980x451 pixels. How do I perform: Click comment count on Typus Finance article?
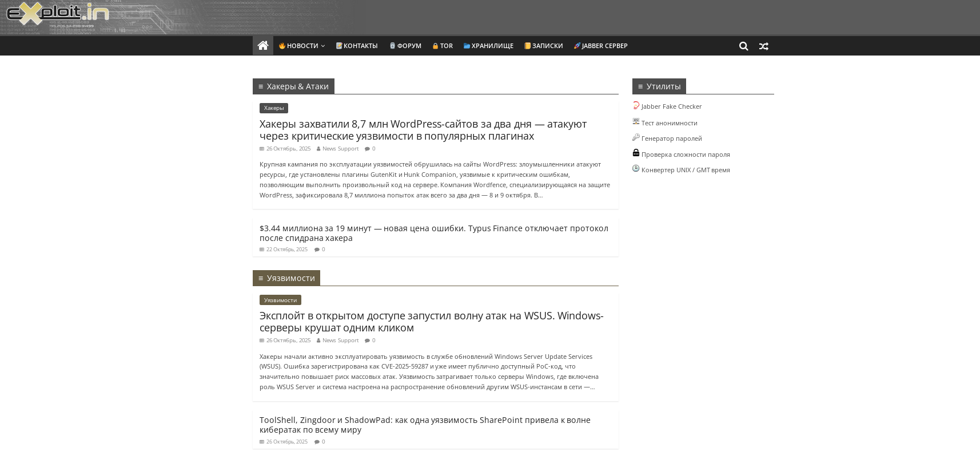pos(320,250)
